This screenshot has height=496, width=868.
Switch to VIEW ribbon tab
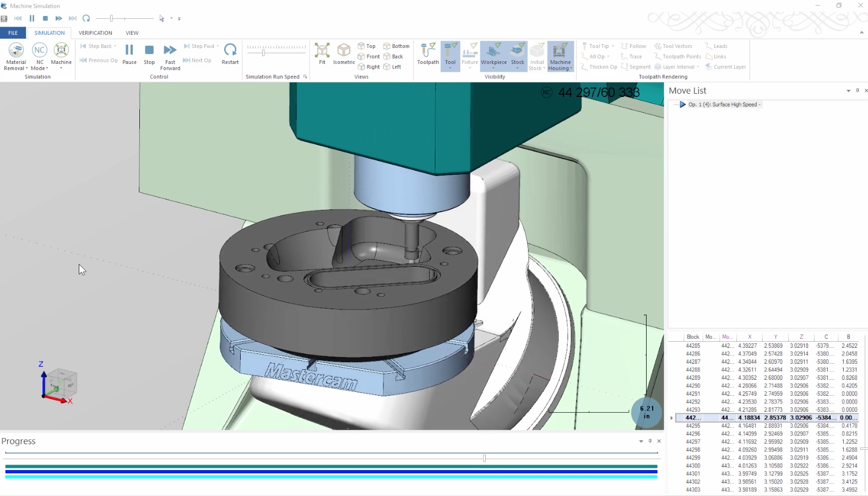132,33
